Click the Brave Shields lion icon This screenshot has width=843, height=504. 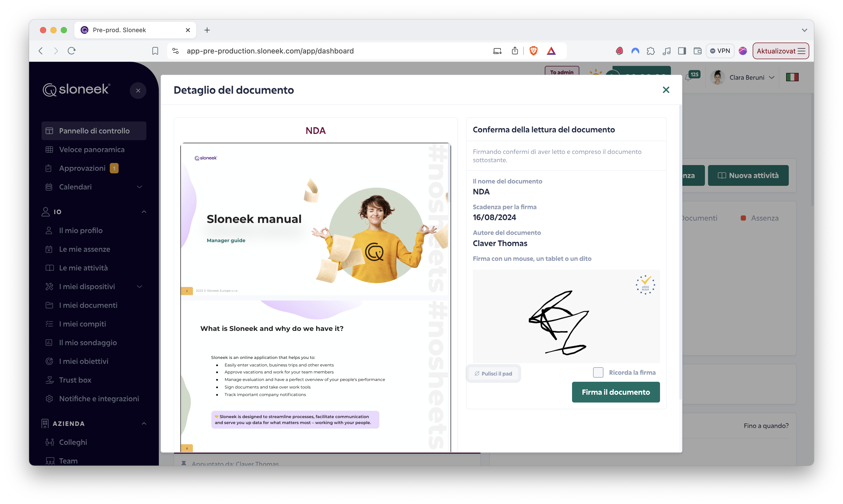pyautogui.click(x=533, y=51)
